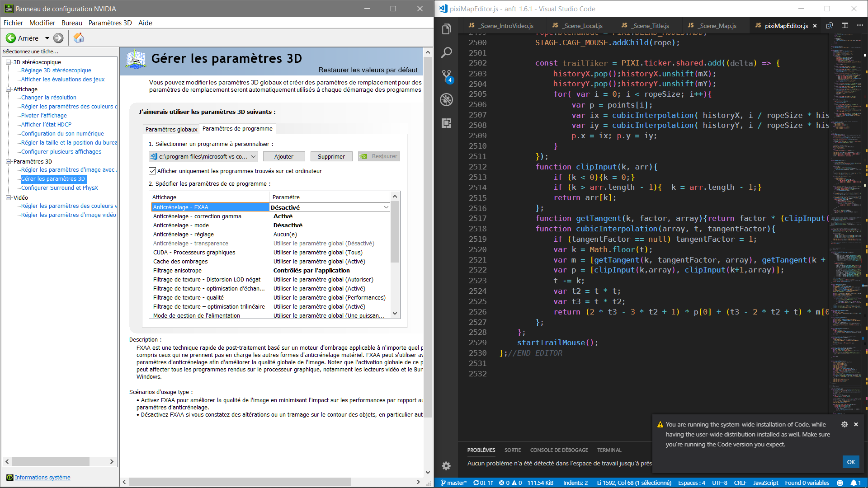Open the Source Control view
The width and height of the screenshot is (868, 488).
(446, 75)
